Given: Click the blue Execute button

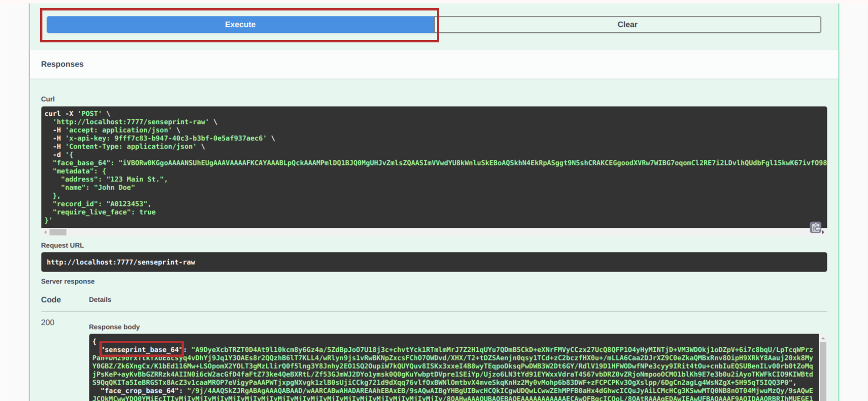Looking at the screenshot, I should 240,25.
